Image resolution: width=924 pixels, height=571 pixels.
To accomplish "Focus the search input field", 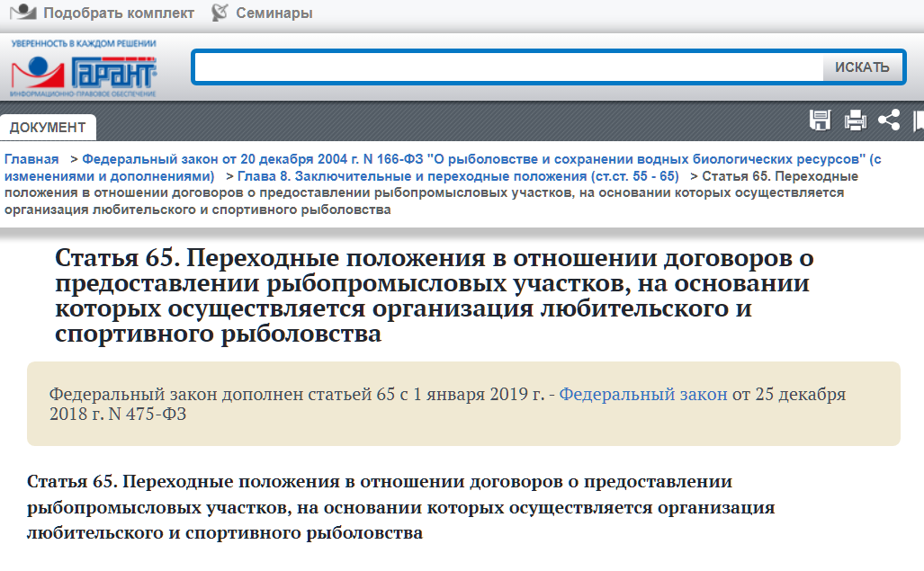I will pyautogui.click(x=508, y=67).
